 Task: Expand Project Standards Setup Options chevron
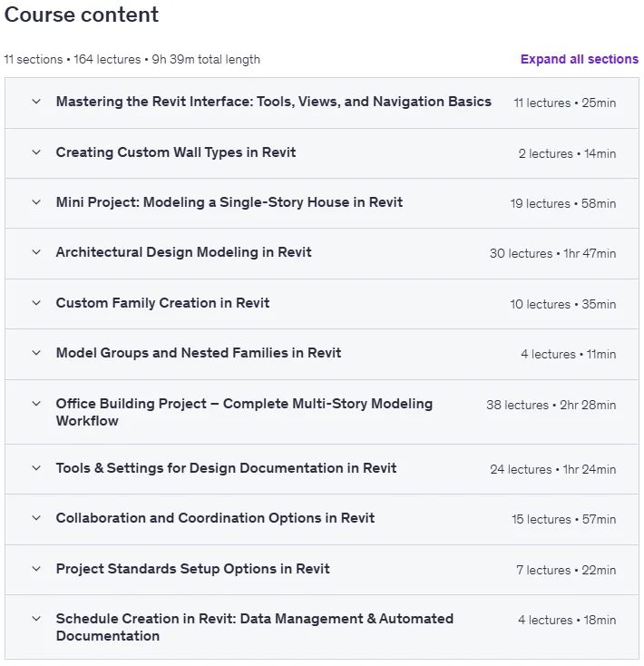tap(36, 569)
